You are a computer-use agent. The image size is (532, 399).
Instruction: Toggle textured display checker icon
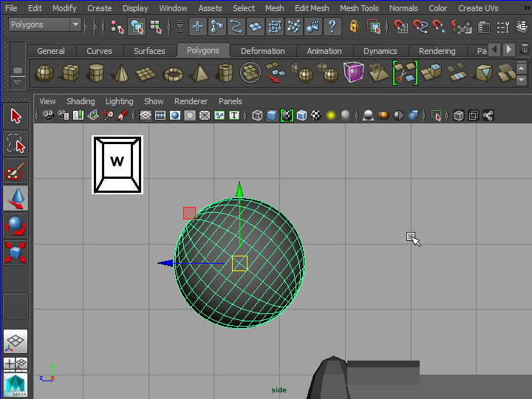pyautogui.click(x=316, y=116)
